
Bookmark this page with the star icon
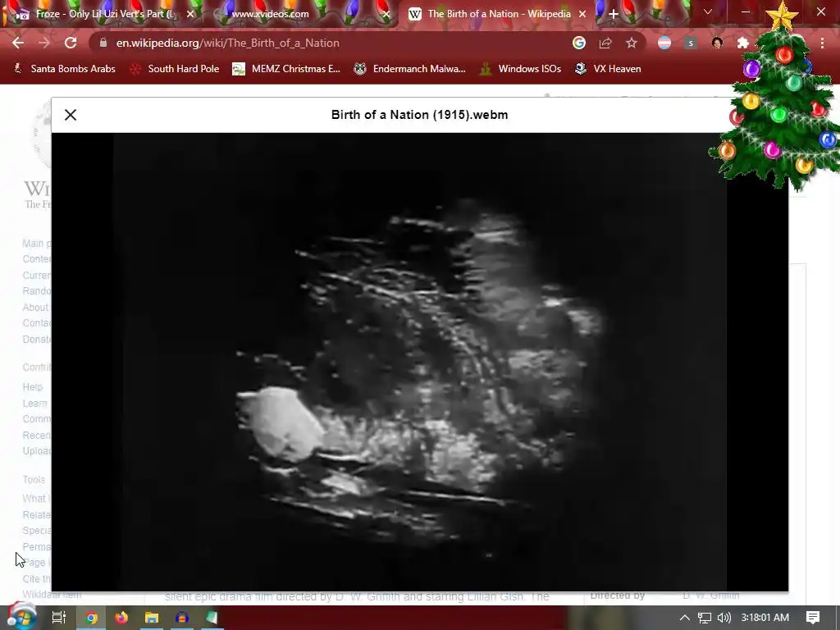[632, 43]
